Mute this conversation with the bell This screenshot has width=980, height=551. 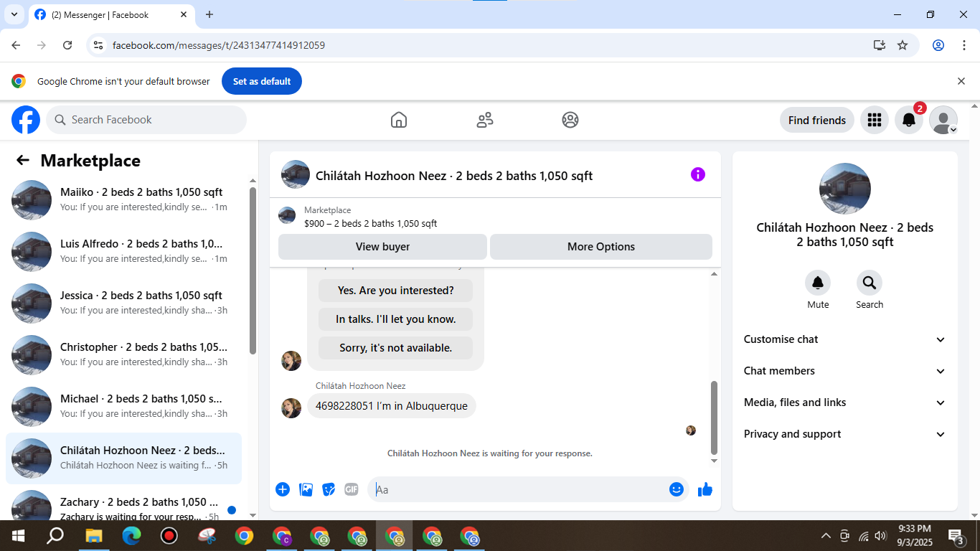[818, 283]
